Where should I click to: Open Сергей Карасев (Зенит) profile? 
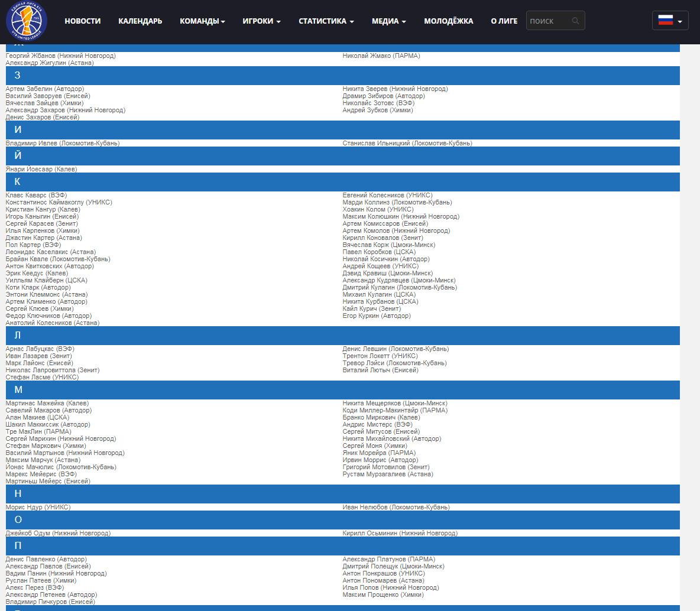coord(42,223)
